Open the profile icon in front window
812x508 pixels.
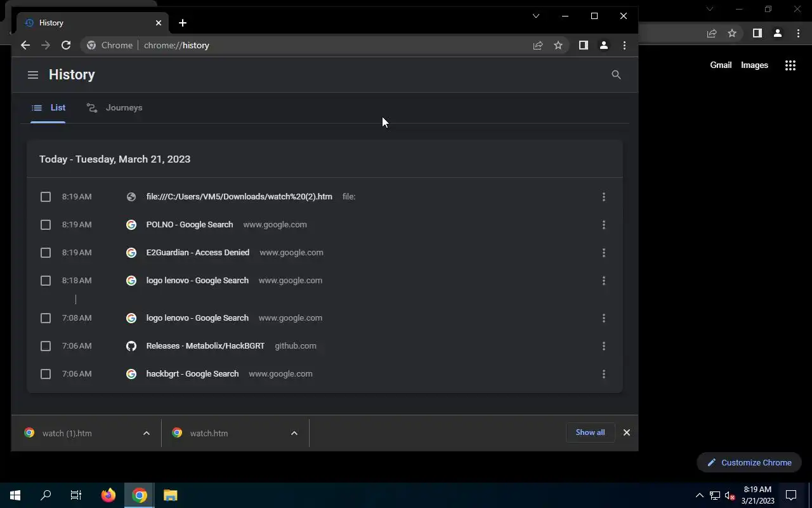604,45
